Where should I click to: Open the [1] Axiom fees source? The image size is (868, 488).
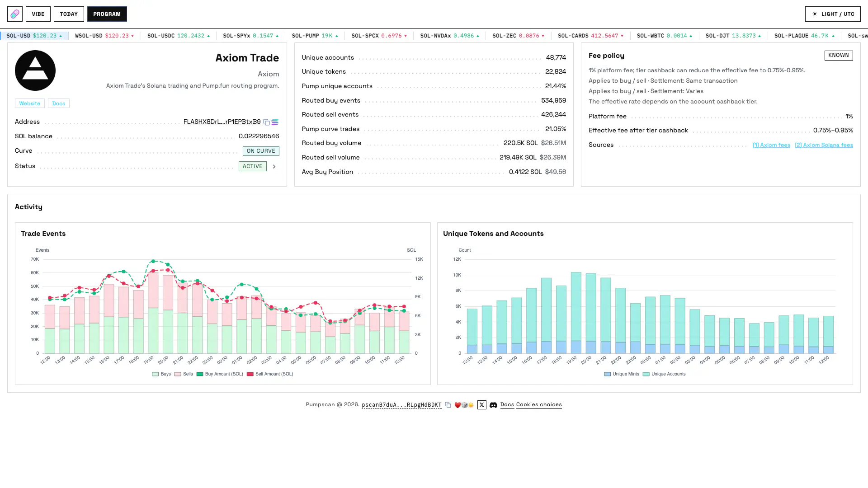coord(771,145)
